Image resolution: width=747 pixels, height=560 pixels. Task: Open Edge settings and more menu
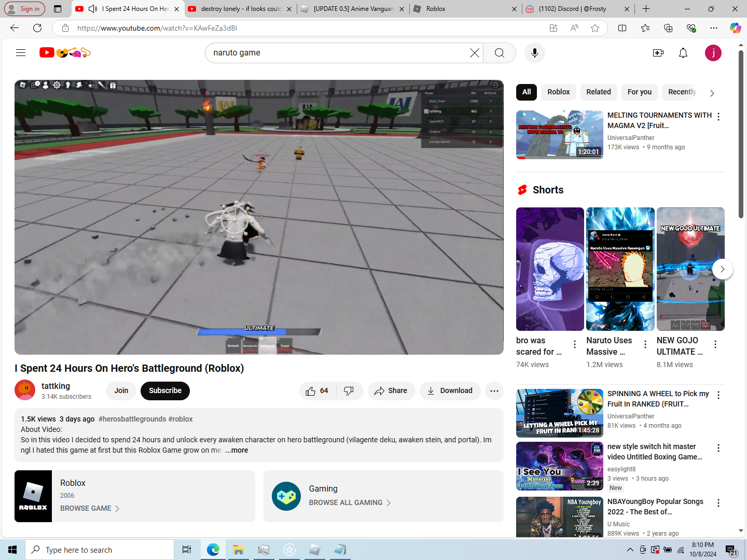[714, 28]
